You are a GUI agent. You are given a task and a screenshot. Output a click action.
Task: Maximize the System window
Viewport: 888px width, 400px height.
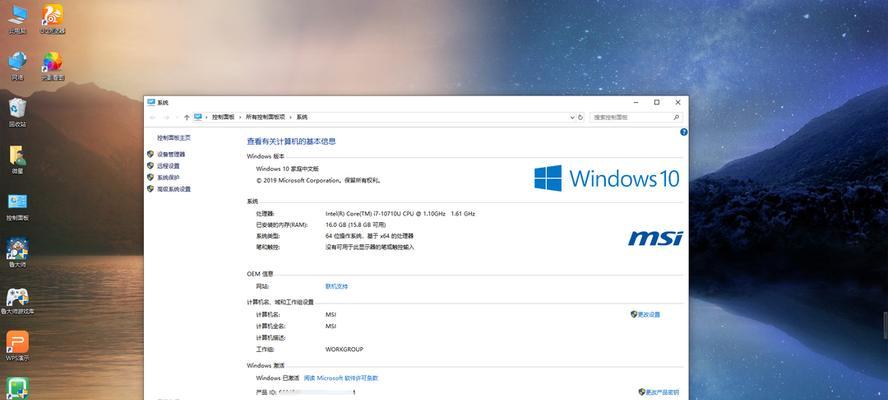point(656,103)
